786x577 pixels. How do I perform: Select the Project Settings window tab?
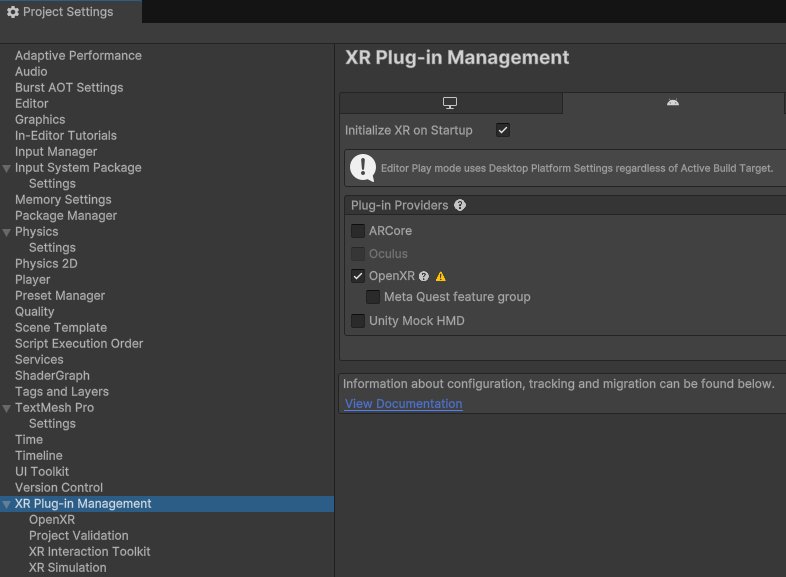(x=71, y=12)
